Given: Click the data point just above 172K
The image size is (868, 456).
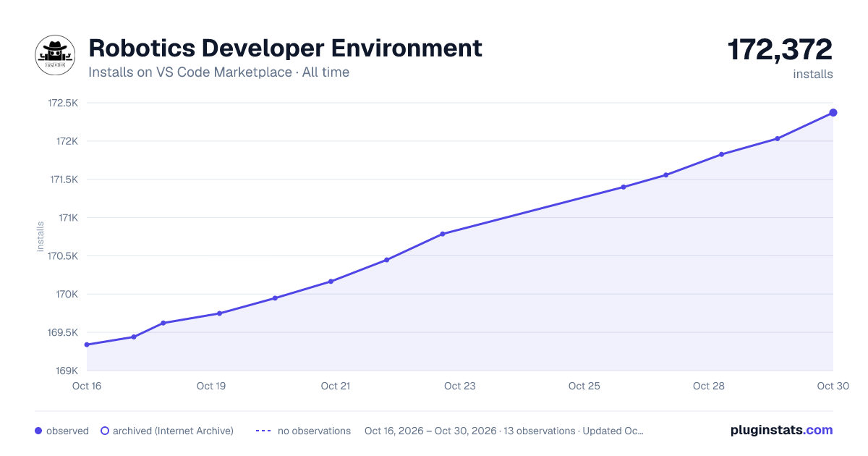Looking at the screenshot, I should (x=778, y=138).
